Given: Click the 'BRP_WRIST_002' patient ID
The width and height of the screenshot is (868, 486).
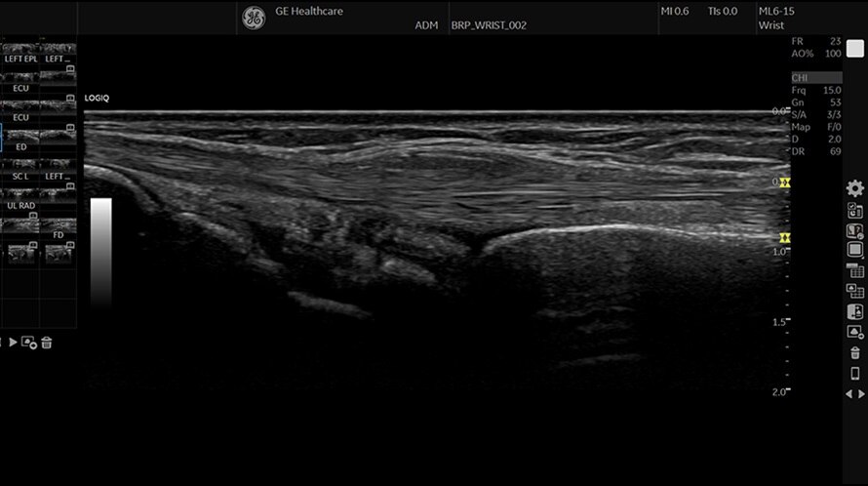Looking at the screenshot, I should [x=489, y=25].
